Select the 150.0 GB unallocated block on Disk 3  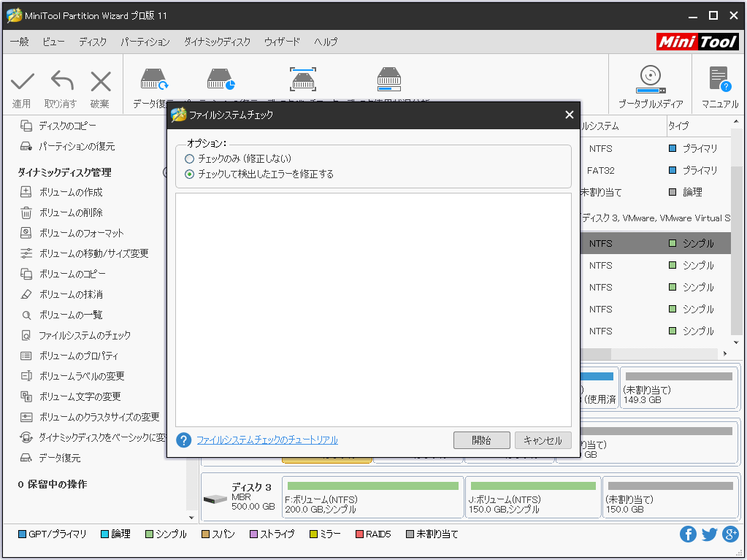670,498
